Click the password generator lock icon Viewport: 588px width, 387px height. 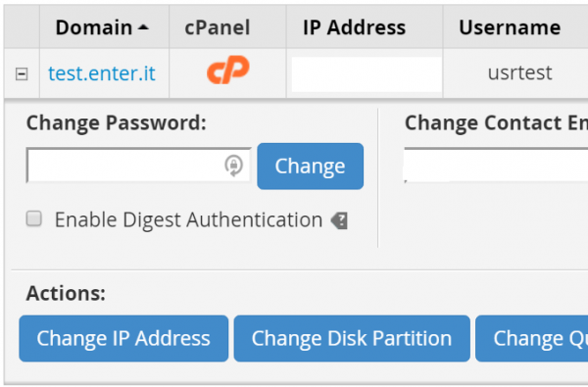(233, 166)
